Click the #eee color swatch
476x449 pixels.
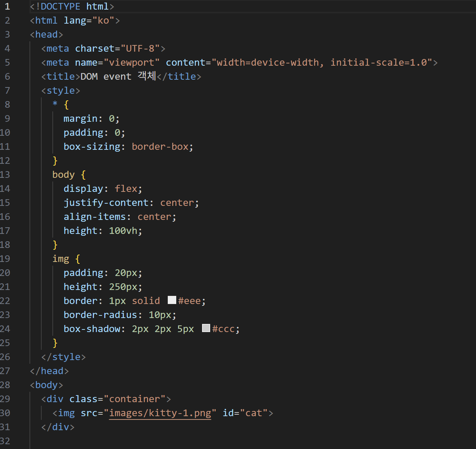pyautogui.click(x=172, y=300)
